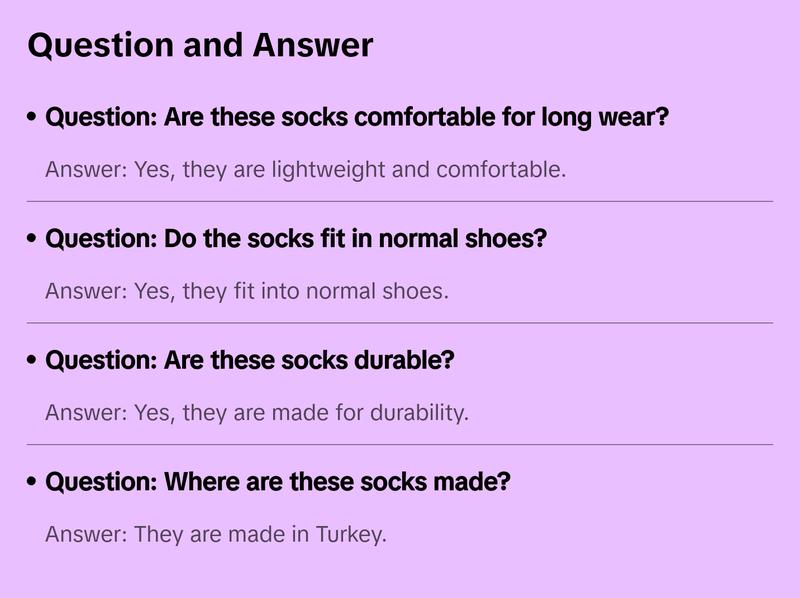The height and width of the screenshot is (598, 800).
Task: Open the question about fitting normal shoes
Action: click(x=296, y=240)
